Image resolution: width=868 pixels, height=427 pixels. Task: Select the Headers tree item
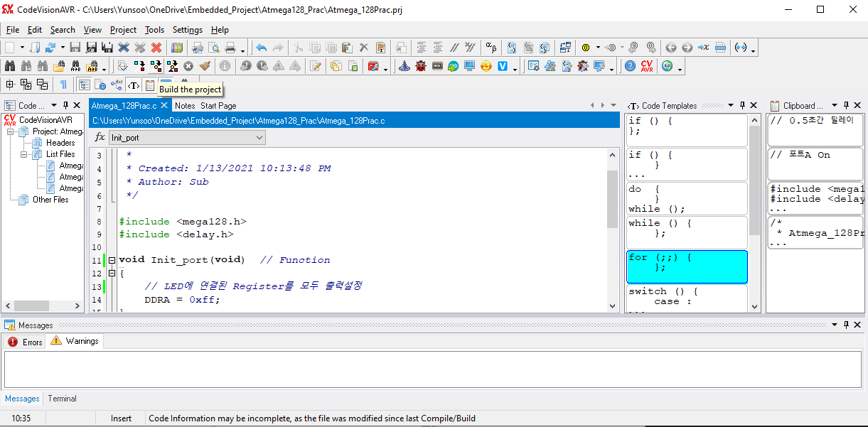point(60,143)
